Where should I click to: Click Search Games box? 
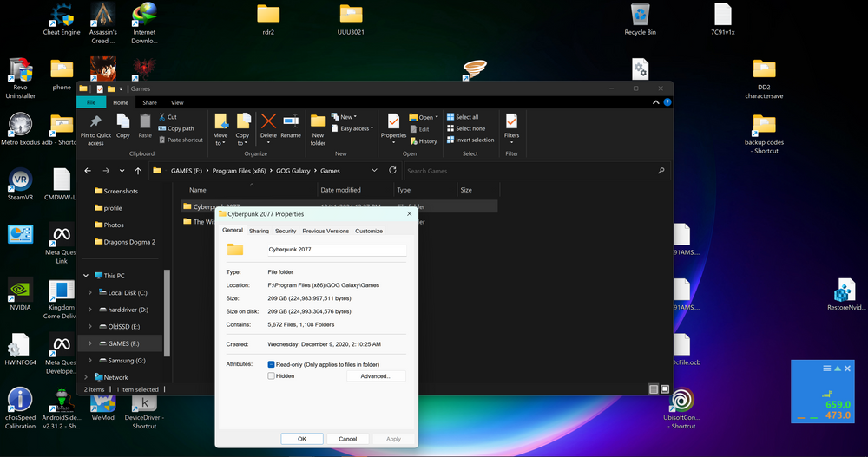537,171
